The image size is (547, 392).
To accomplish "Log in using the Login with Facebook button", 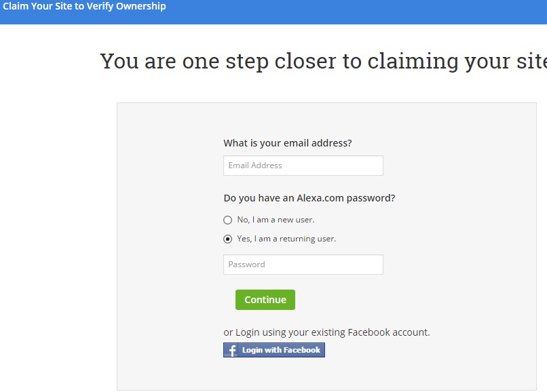I will pyautogui.click(x=274, y=350).
